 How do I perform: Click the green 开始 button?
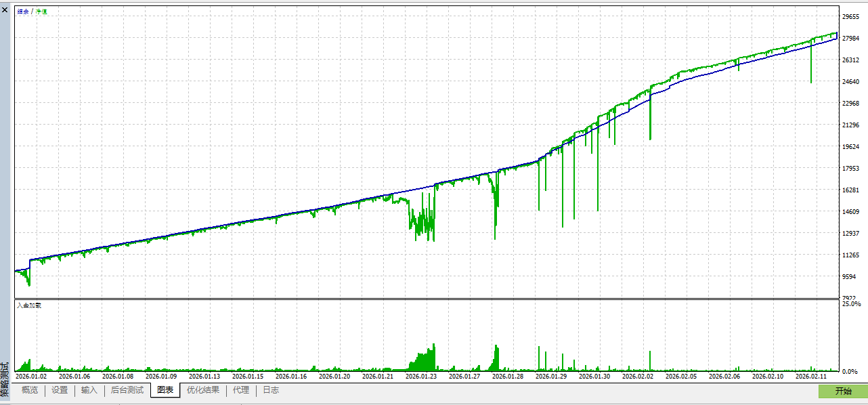tap(843, 391)
